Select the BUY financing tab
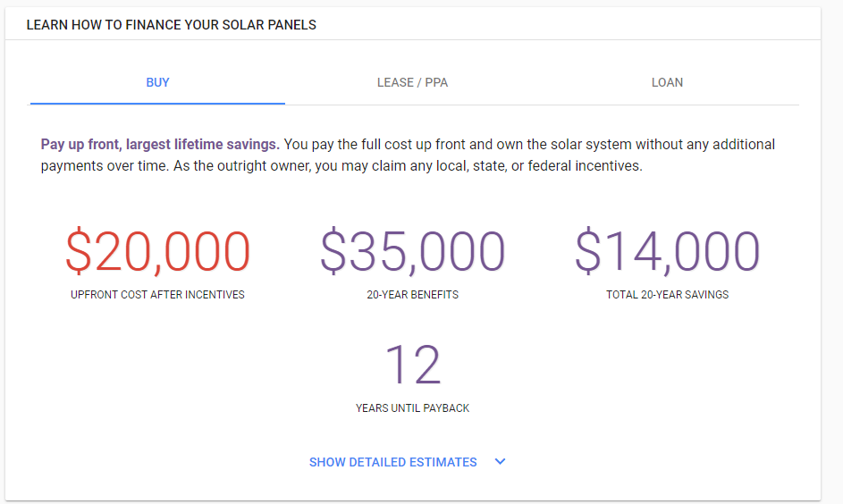 pyautogui.click(x=157, y=83)
